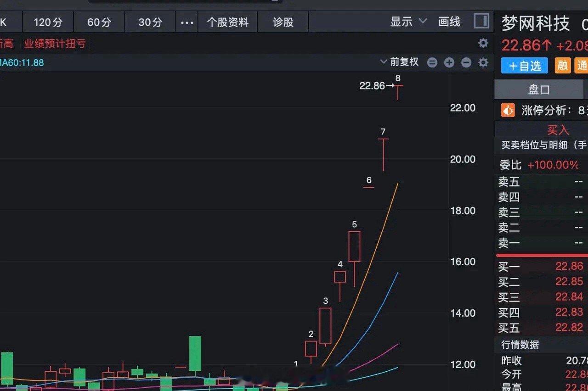Click the equal-sign reset zoom icon
Image resolution: width=588 pixels, height=391 pixels.
coord(432,62)
